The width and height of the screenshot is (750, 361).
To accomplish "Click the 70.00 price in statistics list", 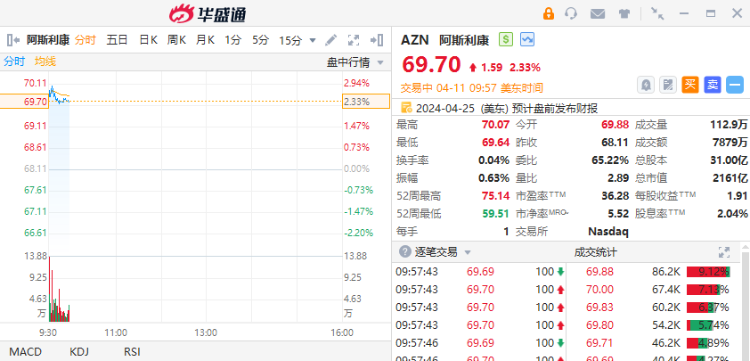I will pos(600,289).
